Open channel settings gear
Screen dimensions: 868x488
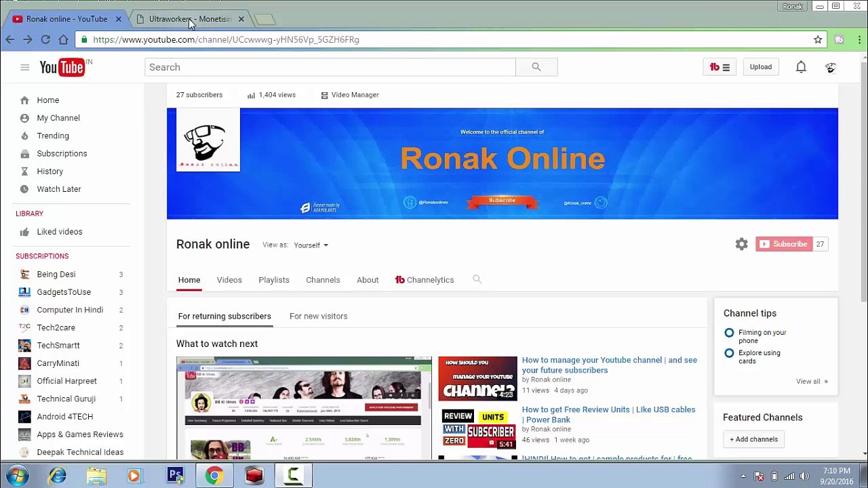click(x=741, y=244)
